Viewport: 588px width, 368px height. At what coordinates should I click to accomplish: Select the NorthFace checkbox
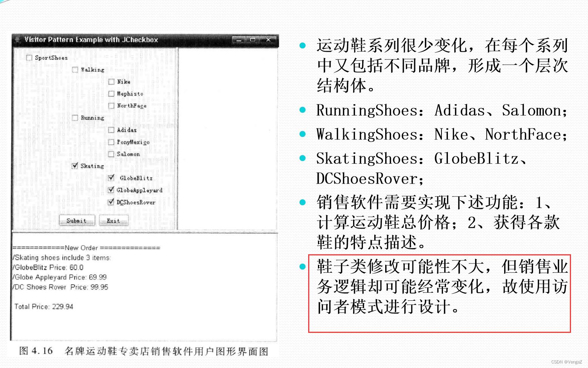pyautogui.click(x=111, y=106)
